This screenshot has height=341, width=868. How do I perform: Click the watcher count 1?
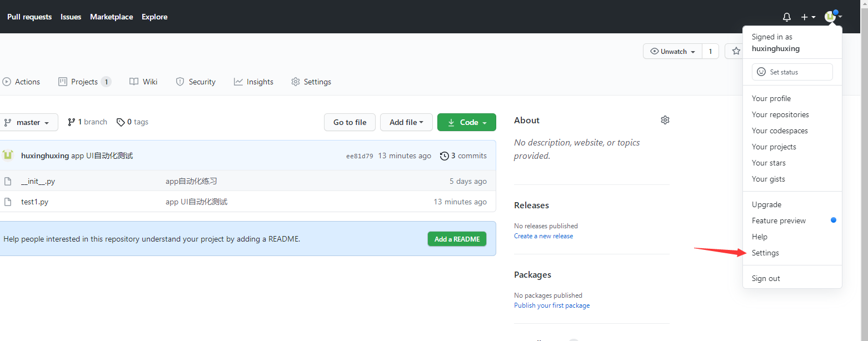click(x=710, y=51)
